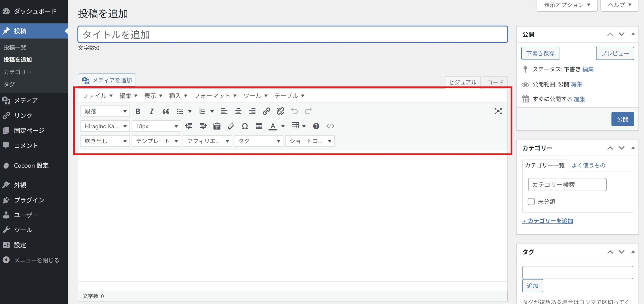Image resolution: width=644 pixels, height=304 pixels.
Task: Click the カテゴリーを追加 link
Action: click(x=548, y=221)
